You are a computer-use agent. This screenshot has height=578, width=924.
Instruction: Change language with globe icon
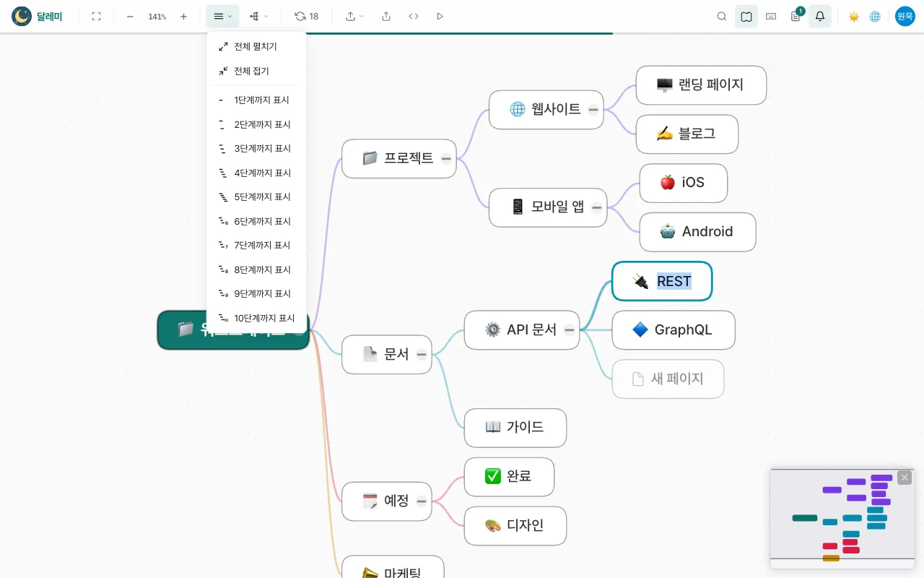(875, 16)
